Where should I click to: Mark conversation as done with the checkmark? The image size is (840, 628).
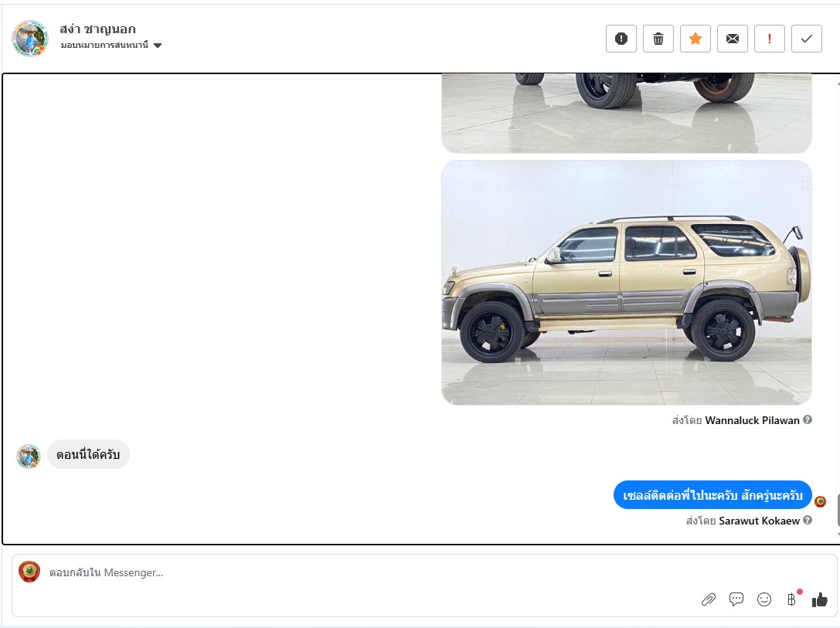806,39
